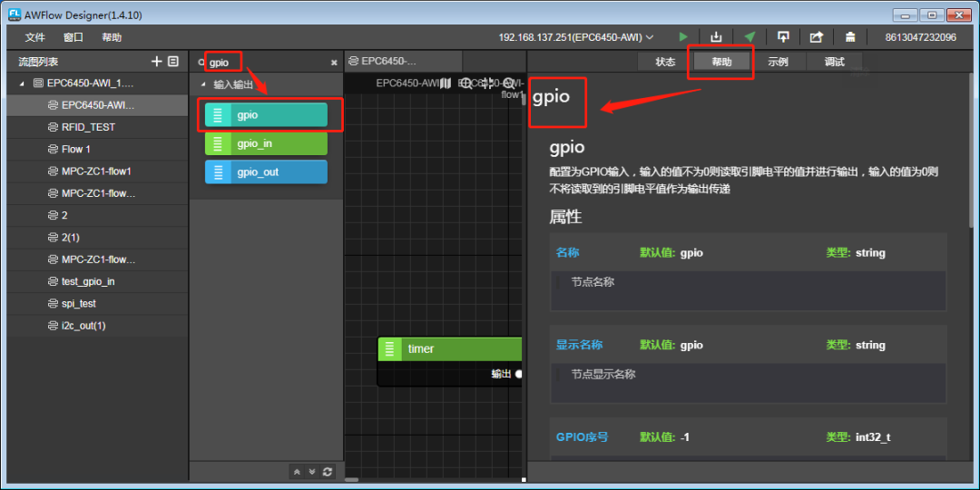Click the timer node's green icon
The image size is (980, 490).
tap(390, 348)
